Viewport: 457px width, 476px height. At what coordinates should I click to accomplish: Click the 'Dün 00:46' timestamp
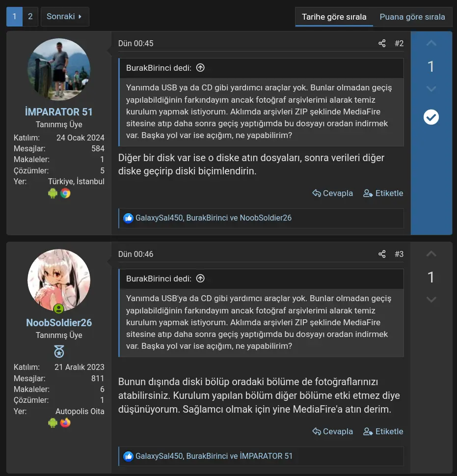(x=135, y=254)
